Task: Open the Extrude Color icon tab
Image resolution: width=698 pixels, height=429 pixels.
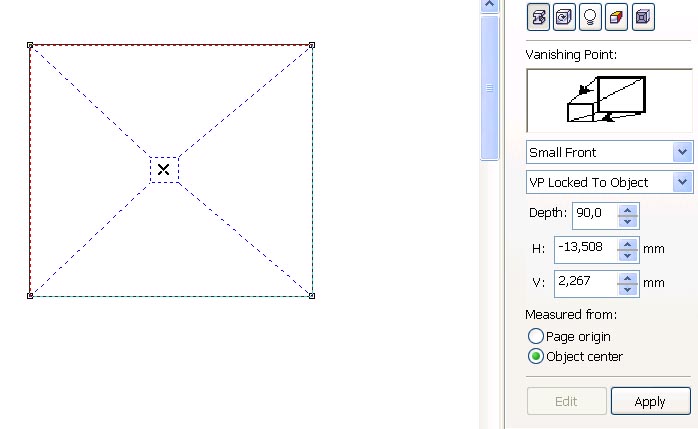Action: coord(617,17)
